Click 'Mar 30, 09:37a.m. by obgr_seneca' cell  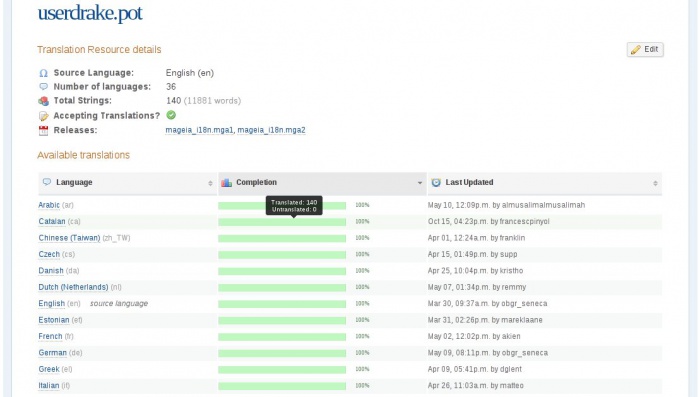click(x=488, y=304)
